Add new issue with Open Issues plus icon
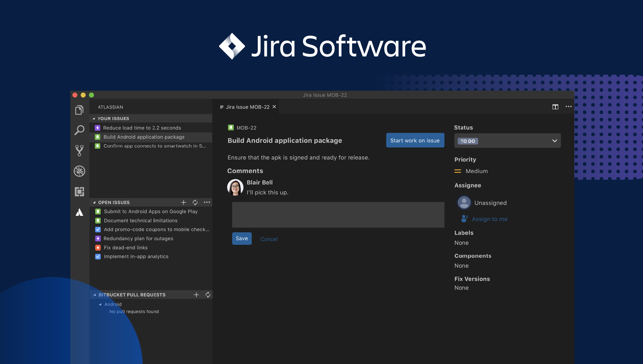Image resolution: width=643 pixels, height=364 pixels. (184, 202)
